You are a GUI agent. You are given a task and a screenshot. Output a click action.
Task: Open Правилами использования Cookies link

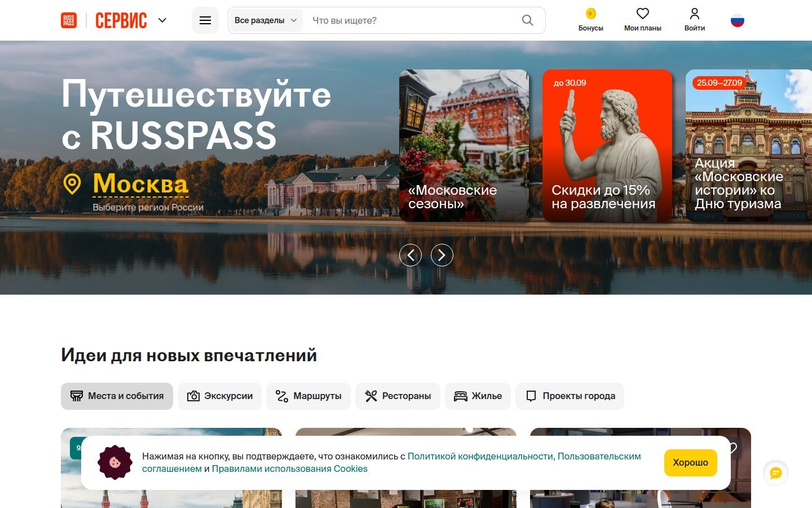pyautogui.click(x=289, y=468)
